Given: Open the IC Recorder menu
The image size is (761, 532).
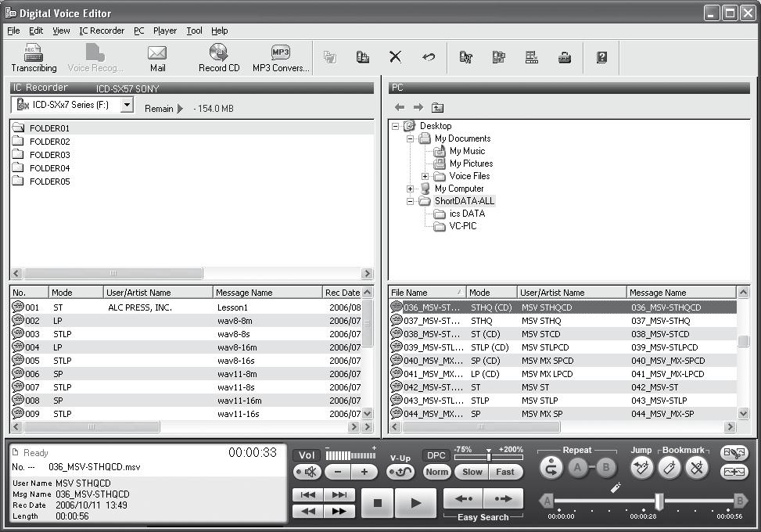Looking at the screenshot, I should tap(102, 31).
